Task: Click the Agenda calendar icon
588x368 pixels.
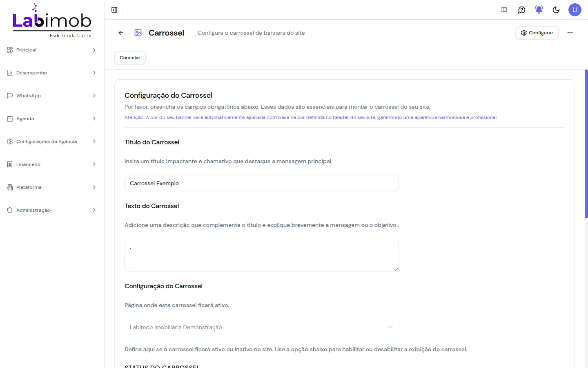Action: 10,119
